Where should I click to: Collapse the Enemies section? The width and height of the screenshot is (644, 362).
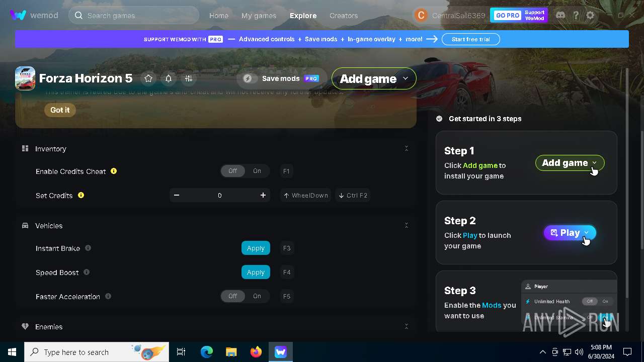407,326
